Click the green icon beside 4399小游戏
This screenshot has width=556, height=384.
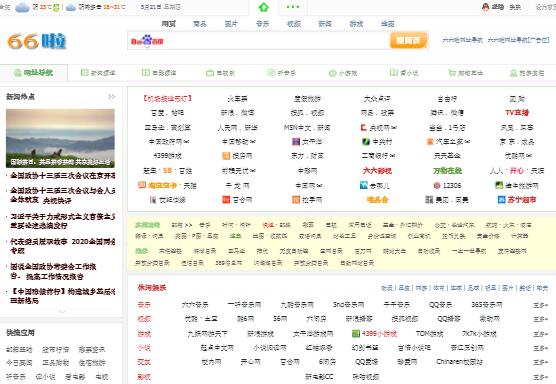tap(356, 333)
